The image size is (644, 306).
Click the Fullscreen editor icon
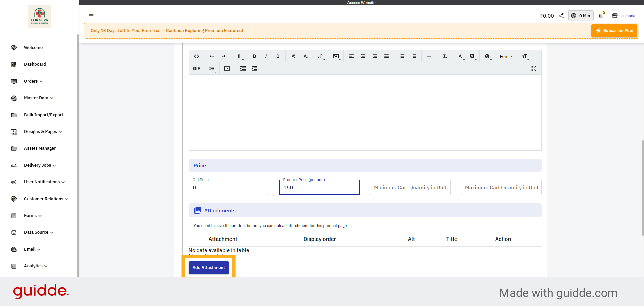coord(534,69)
